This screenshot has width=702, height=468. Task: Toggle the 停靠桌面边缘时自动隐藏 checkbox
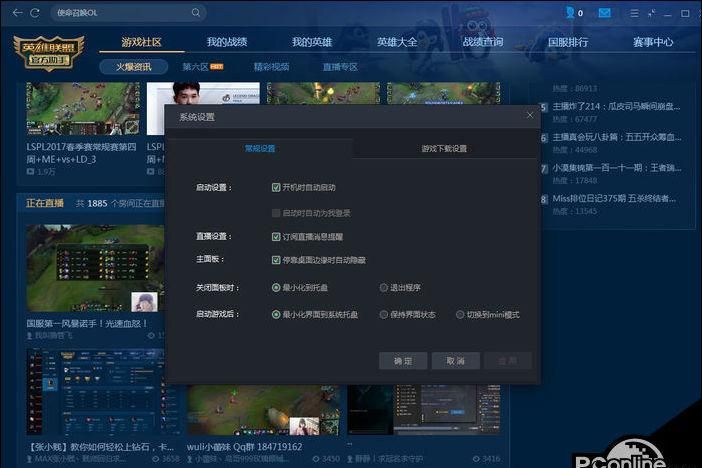276,260
